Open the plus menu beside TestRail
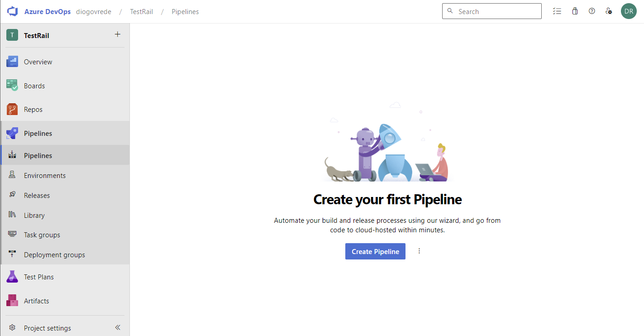This screenshot has height=336, width=644. coord(118,34)
